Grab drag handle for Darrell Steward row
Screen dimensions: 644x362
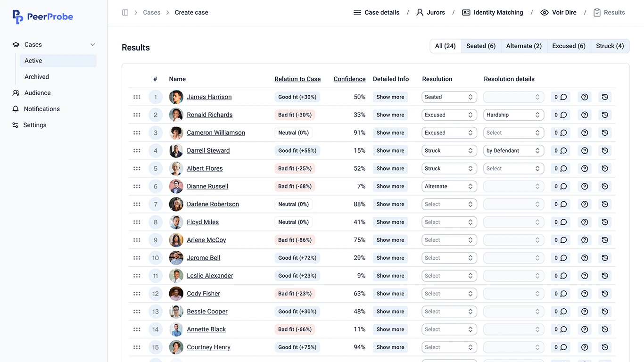click(x=137, y=151)
